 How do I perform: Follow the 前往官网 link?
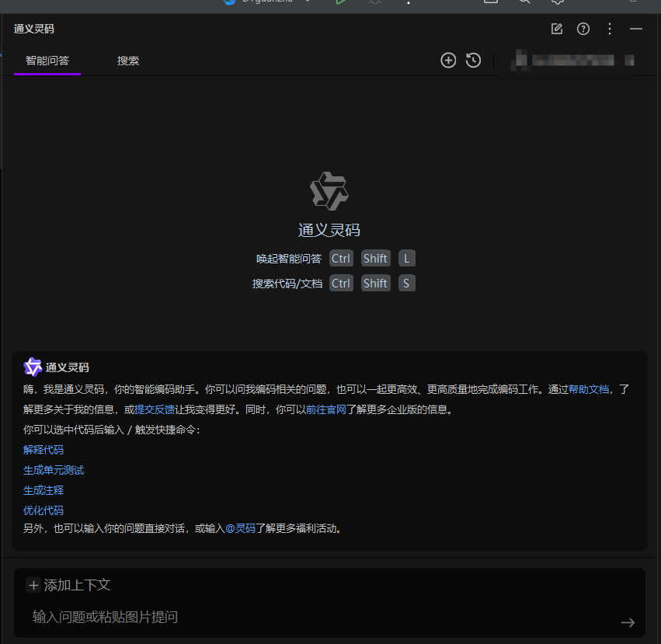(x=315, y=409)
